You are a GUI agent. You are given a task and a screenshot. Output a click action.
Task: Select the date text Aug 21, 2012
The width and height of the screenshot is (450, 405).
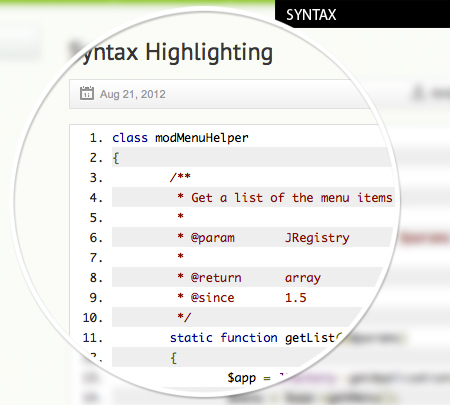coord(133,94)
